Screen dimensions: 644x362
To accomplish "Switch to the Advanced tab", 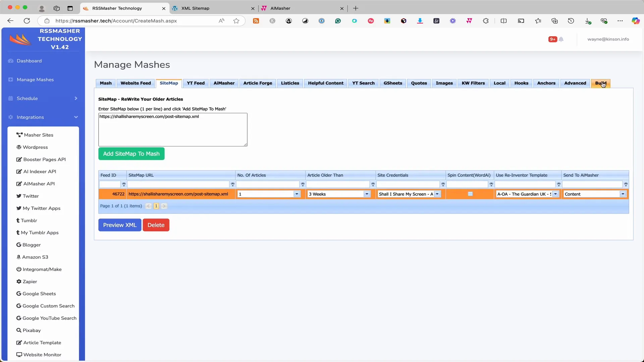I will pyautogui.click(x=575, y=83).
